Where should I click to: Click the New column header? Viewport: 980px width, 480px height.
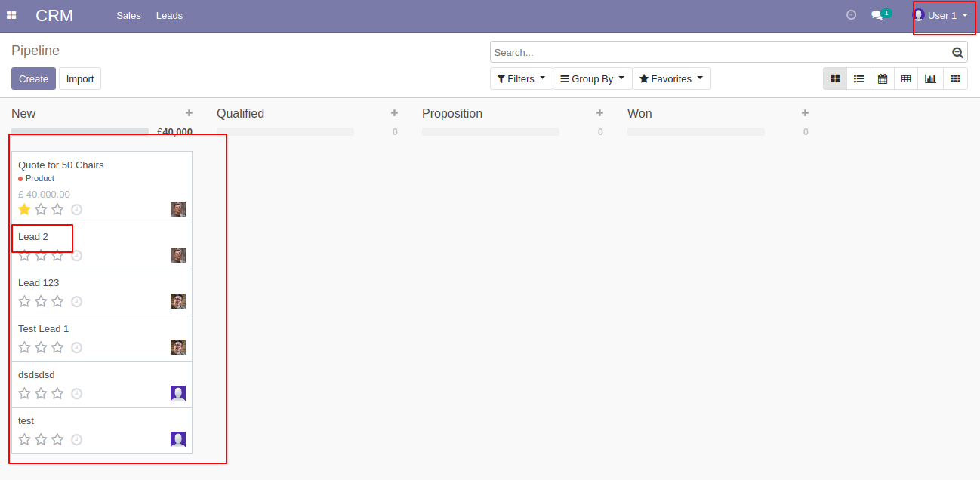pos(23,113)
